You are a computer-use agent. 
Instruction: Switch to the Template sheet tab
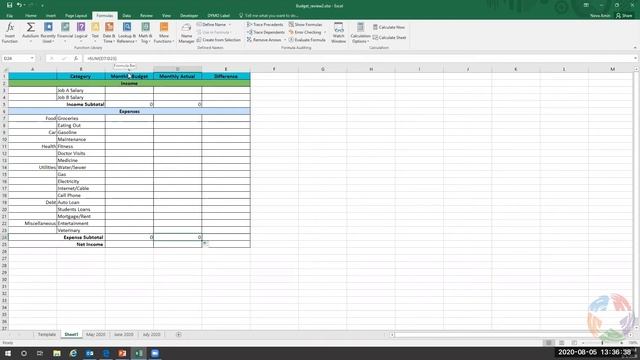point(47,334)
